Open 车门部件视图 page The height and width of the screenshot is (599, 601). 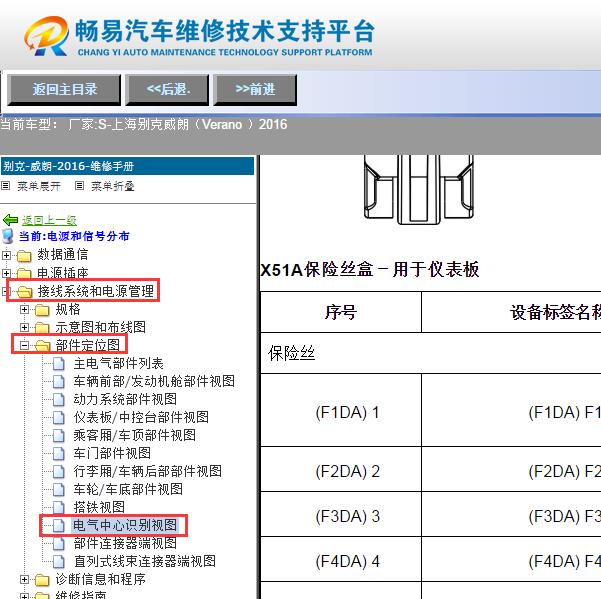coord(112,453)
